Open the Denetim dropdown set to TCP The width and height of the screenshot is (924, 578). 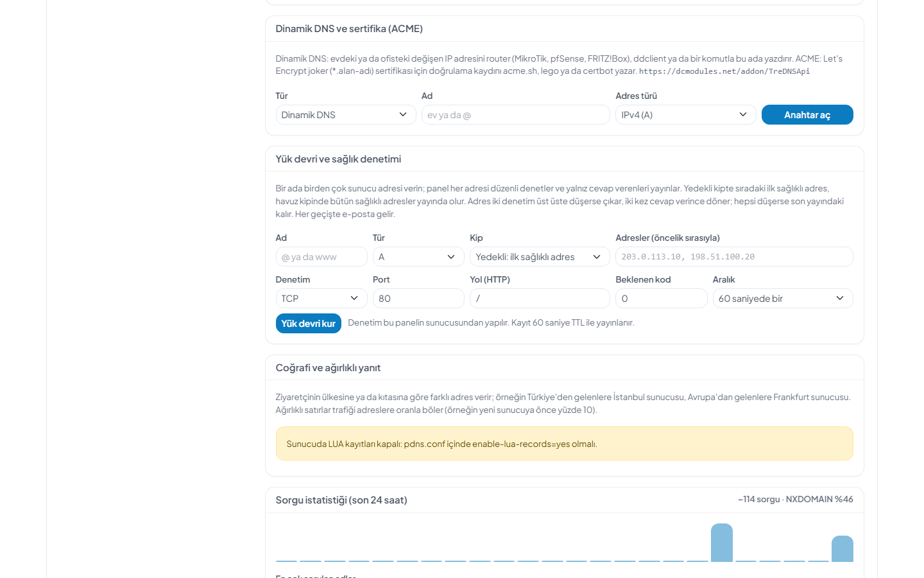click(x=321, y=299)
